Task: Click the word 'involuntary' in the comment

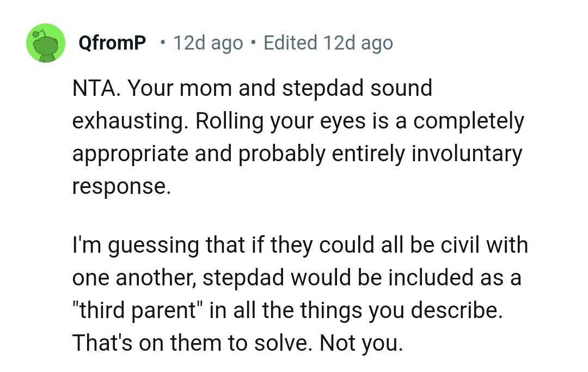Action: point(467,154)
